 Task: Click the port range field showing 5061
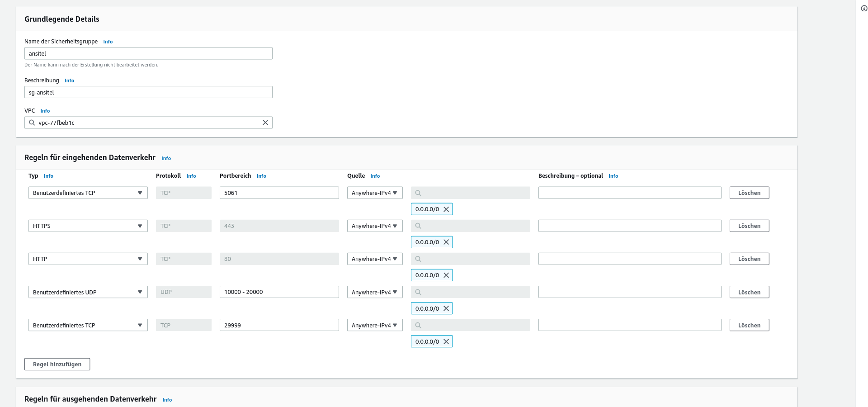pos(279,193)
